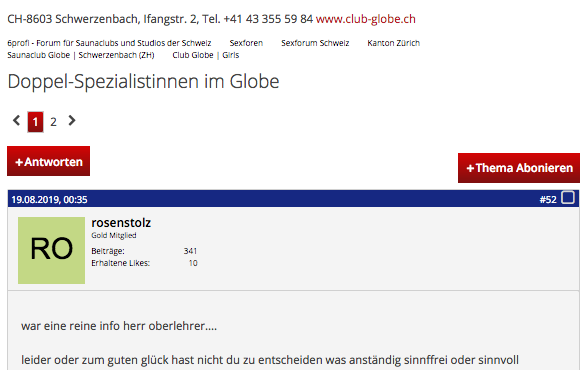Viewport: 587px width, 370px height.
Task: Open 6profi forum breadcrumb link
Action: [x=109, y=43]
